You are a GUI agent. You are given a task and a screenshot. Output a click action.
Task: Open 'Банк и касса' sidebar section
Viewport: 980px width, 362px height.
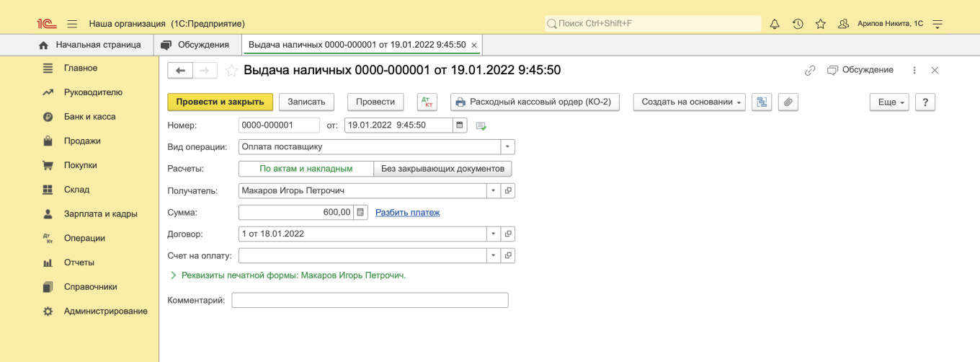pos(89,117)
